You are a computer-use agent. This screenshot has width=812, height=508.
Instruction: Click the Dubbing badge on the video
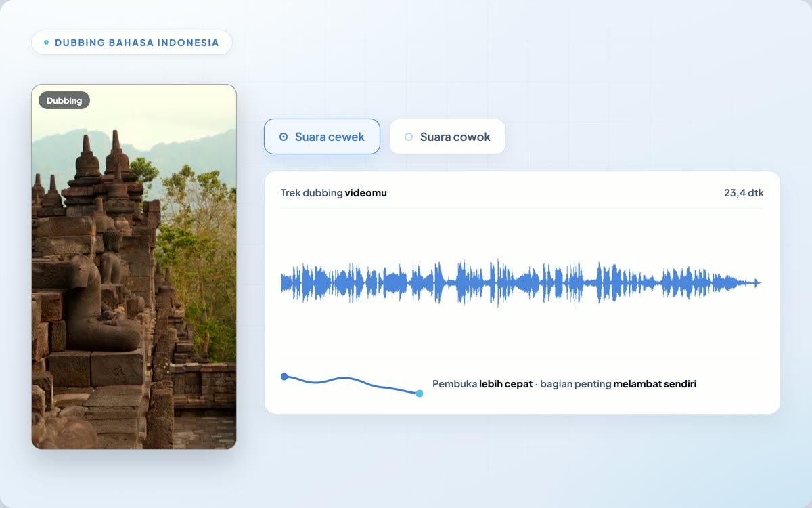tap(64, 100)
